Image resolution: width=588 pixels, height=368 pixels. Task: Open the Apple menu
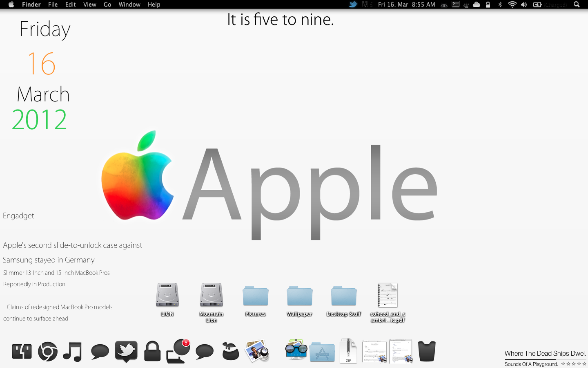[x=11, y=4]
